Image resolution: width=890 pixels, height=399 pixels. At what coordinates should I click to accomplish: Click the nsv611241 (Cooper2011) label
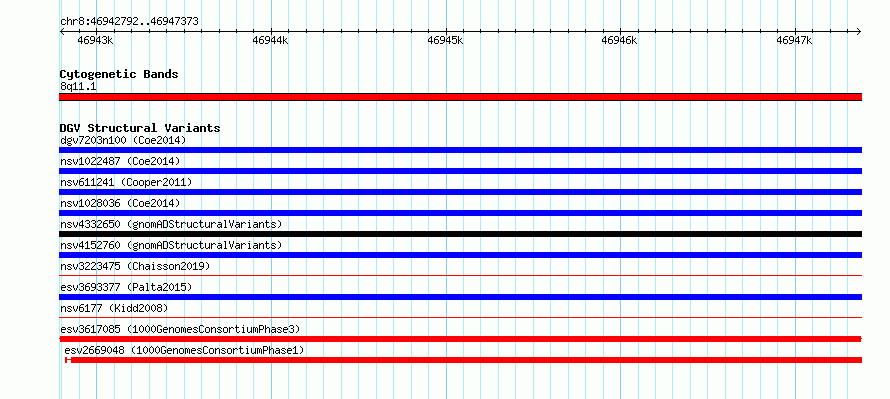click(x=126, y=182)
